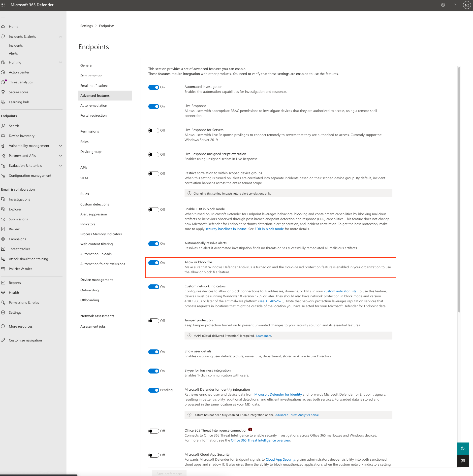Click the Reports chart icon
This screenshot has width=473, height=476.
pos(3,283)
